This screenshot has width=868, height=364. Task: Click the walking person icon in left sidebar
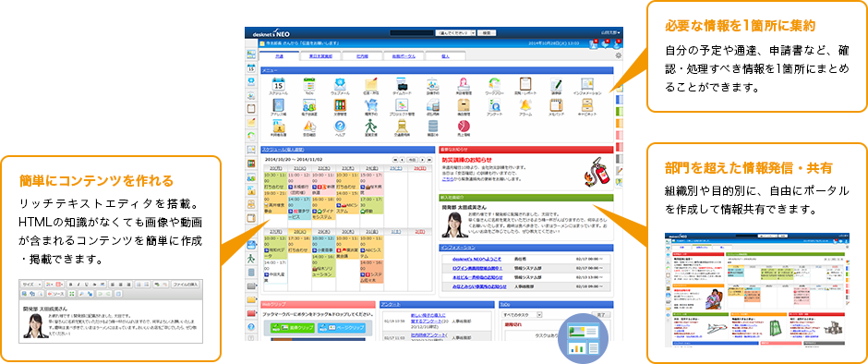tap(251, 258)
